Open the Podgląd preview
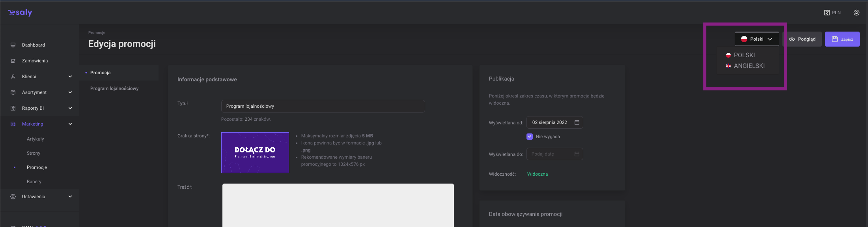Image resolution: width=868 pixels, height=227 pixels. click(x=802, y=39)
